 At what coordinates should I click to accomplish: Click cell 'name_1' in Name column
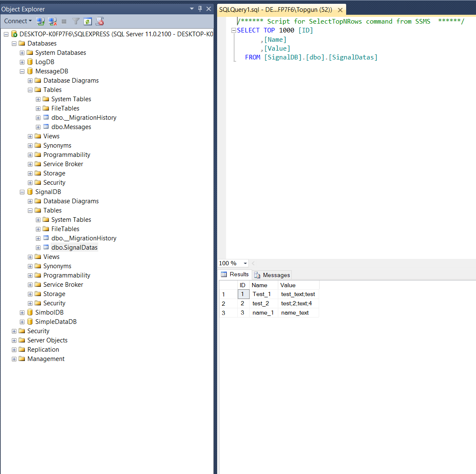coord(264,313)
